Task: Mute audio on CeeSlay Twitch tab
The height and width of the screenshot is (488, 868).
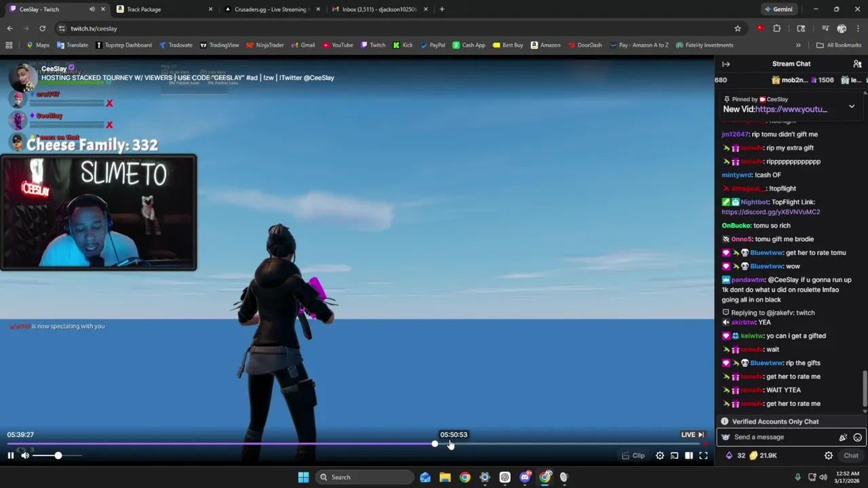Action: pyautogui.click(x=92, y=9)
